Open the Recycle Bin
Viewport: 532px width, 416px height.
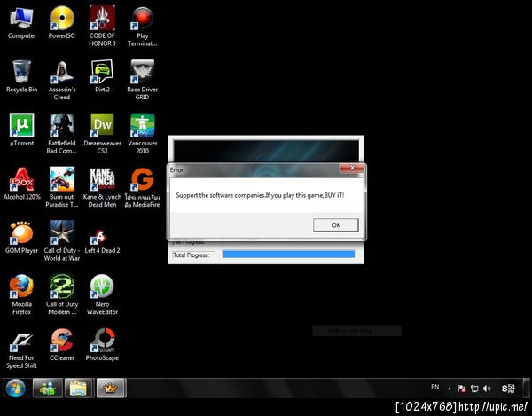click(21, 76)
